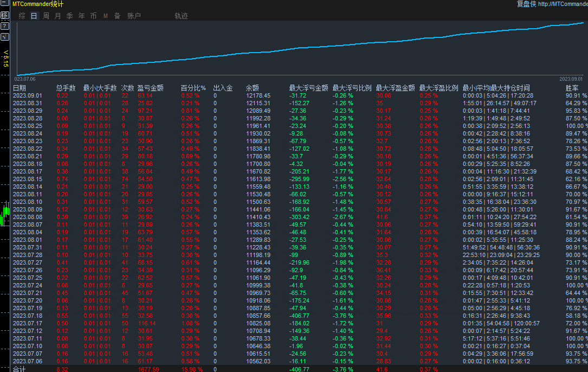
Task: Open the 轨迹 track tab
Action: click(181, 16)
